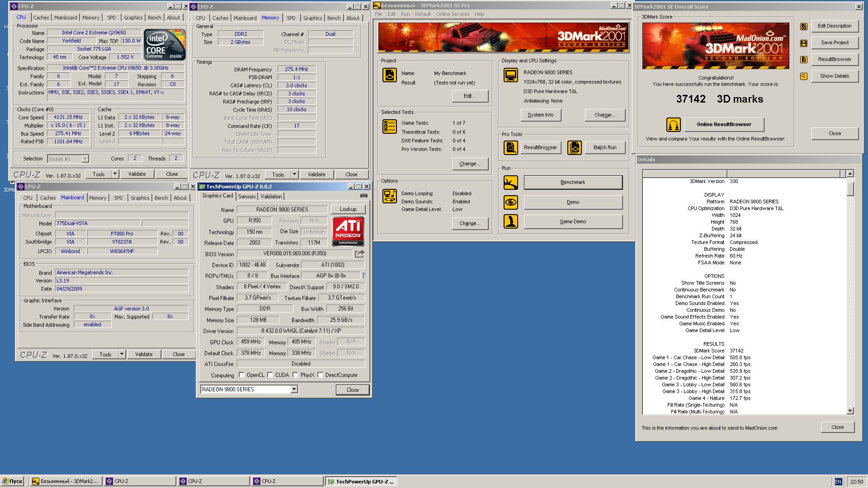
Task: Switch to the TechPowerUp GPU-Z taskbar button
Action: (361, 481)
